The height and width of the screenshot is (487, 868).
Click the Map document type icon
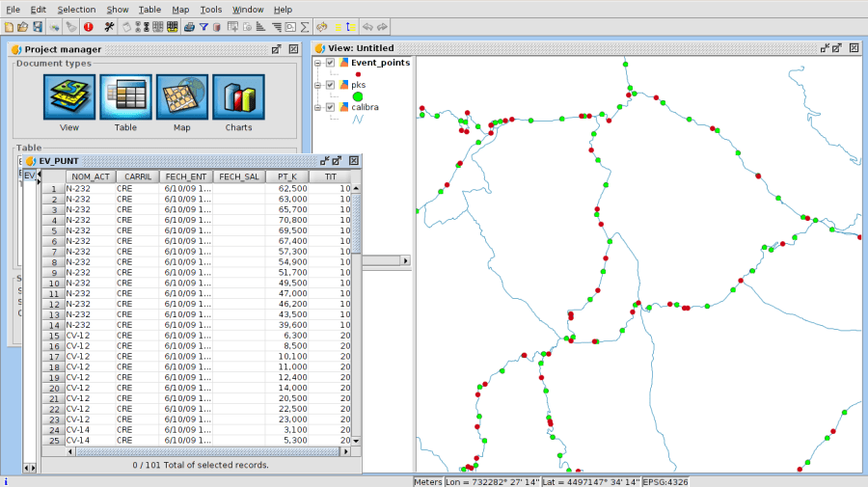click(182, 96)
